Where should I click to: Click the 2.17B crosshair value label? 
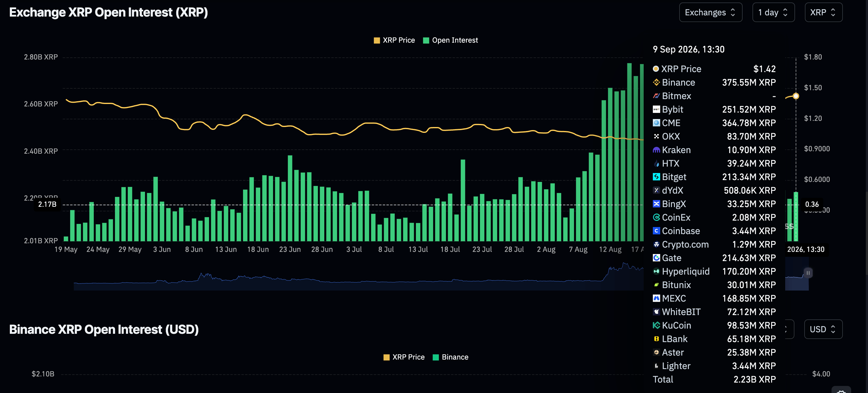tap(47, 204)
